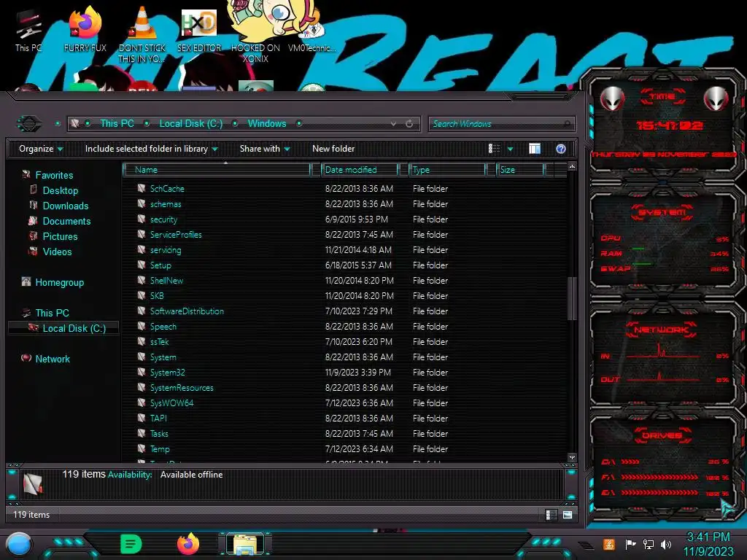Viewport: 747px width, 560px height.
Task: Expand Include selected folder in library menu
Action: 152,149
